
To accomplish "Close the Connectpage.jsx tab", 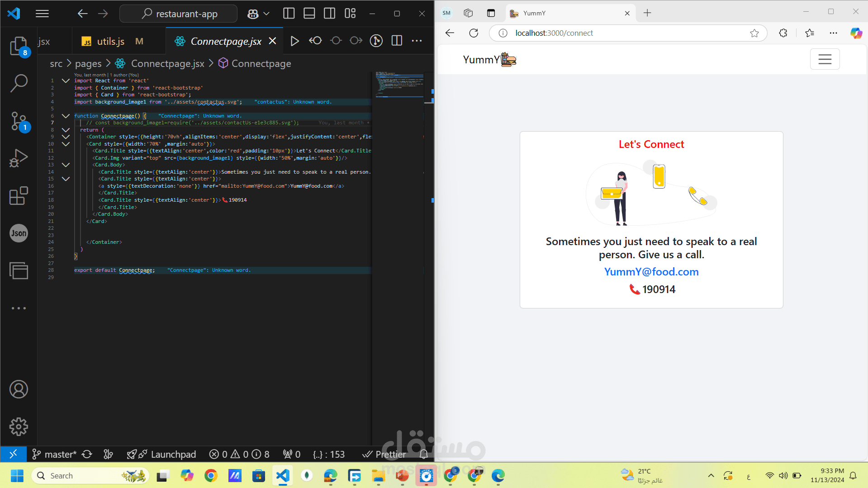I will tap(272, 41).
